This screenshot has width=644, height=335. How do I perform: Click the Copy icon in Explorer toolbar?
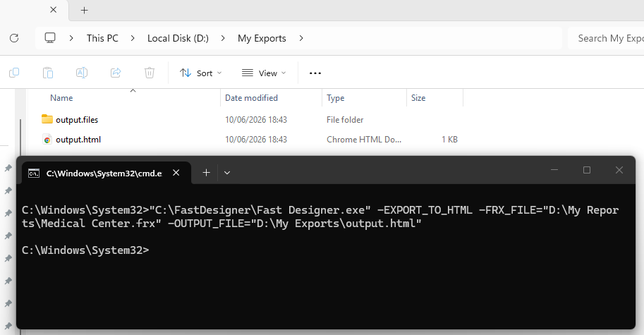[14, 73]
